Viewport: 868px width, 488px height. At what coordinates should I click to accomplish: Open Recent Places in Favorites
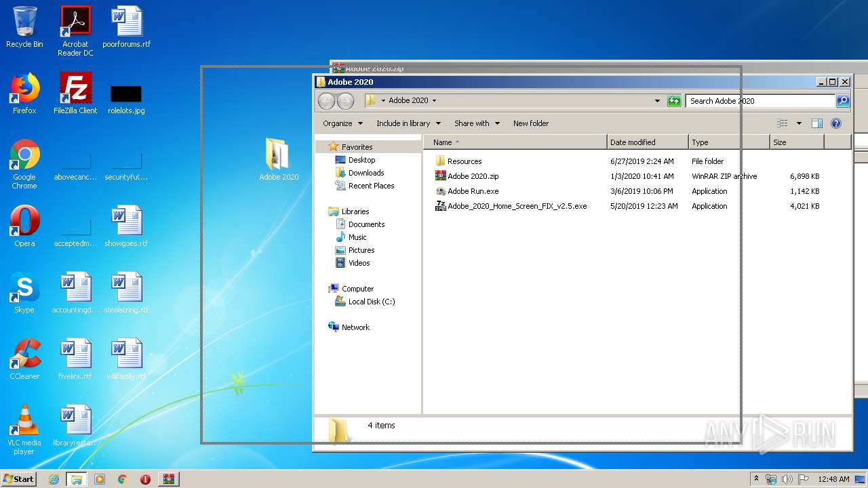pyautogui.click(x=365, y=186)
